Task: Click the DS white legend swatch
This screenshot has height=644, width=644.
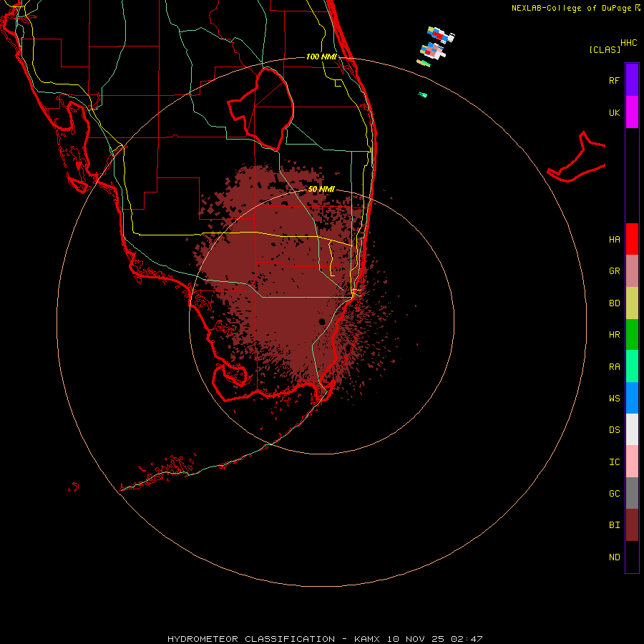Action: [632, 429]
